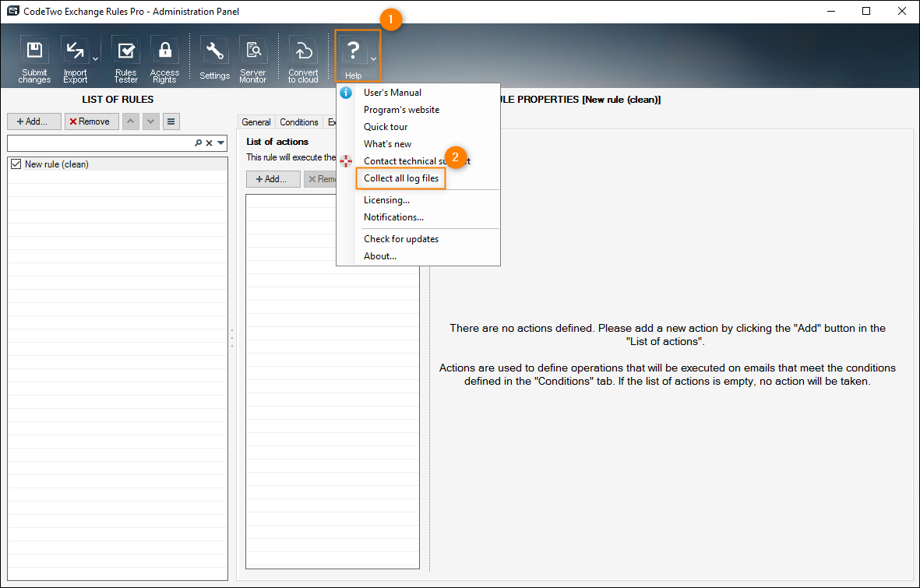Clear the rule search filter
This screenshot has height=588, width=920.
pyautogui.click(x=209, y=143)
